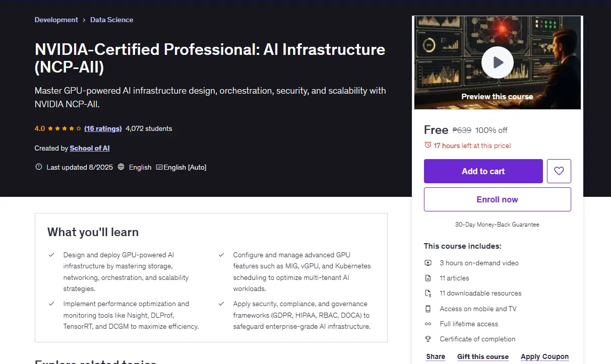
Task: Click the Enroll now button
Action: 497,199
